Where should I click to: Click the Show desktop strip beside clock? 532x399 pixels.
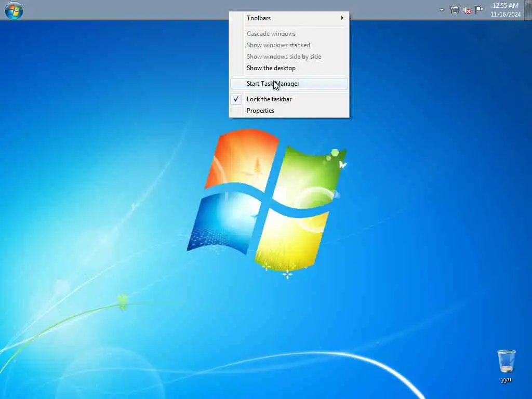coord(528,10)
